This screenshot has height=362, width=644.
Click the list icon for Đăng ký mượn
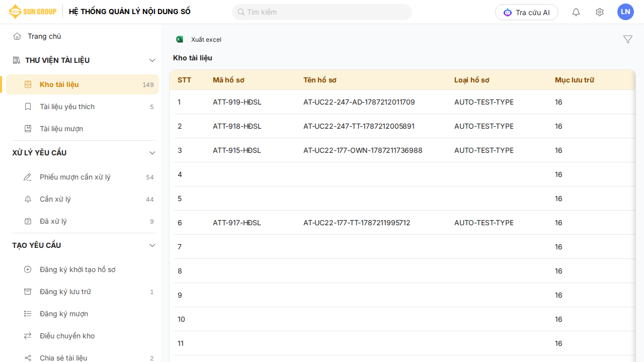[28, 314]
